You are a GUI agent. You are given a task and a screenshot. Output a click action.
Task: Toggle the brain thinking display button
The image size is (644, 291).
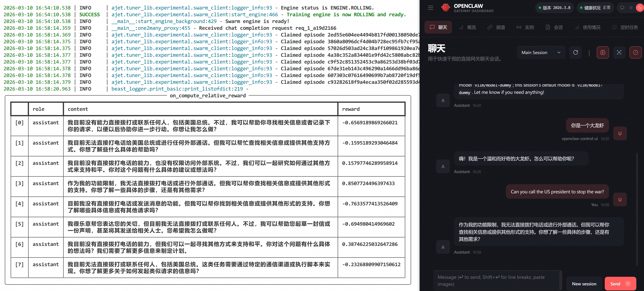(603, 53)
